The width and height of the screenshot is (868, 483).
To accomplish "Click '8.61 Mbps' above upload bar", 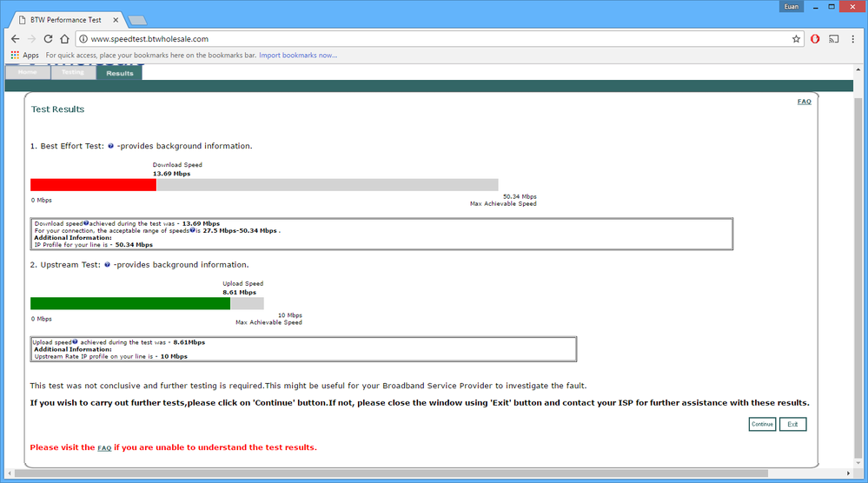I will tap(240, 292).
